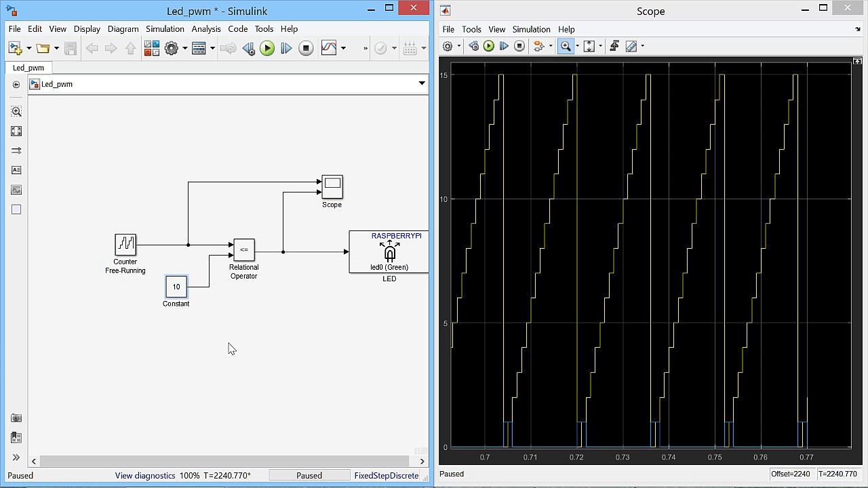Stop the simulation from the Simulink toolbar
Viewport: 868px width, 488px height.
(306, 48)
